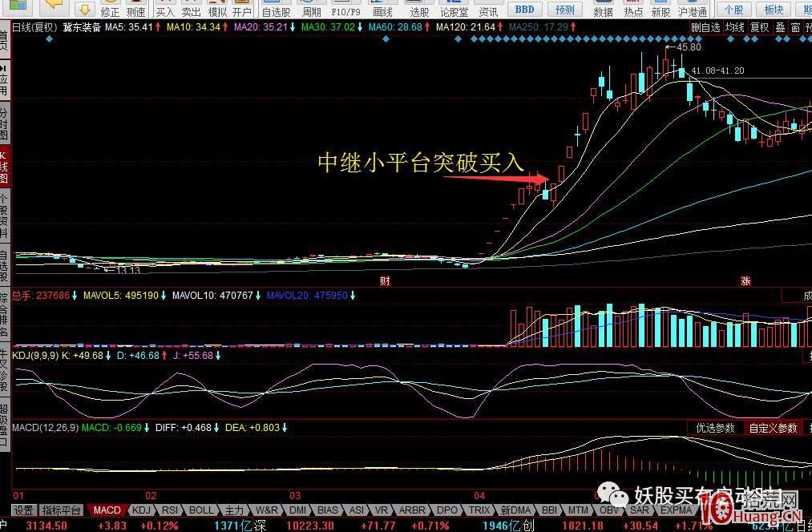Image resolution: width=812 pixels, height=532 pixels.
Task: Click the 45.80 high price label
Action: [x=689, y=47]
